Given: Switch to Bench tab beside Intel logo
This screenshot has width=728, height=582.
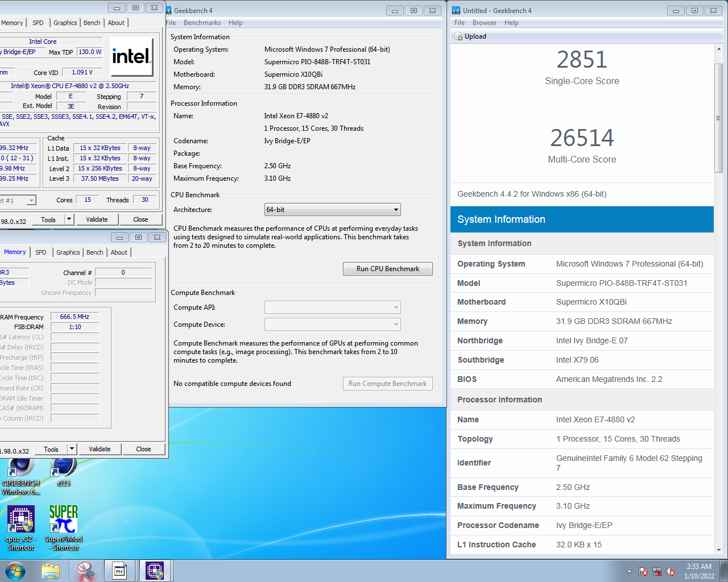Looking at the screenshot, I should [x=92, y=23].
